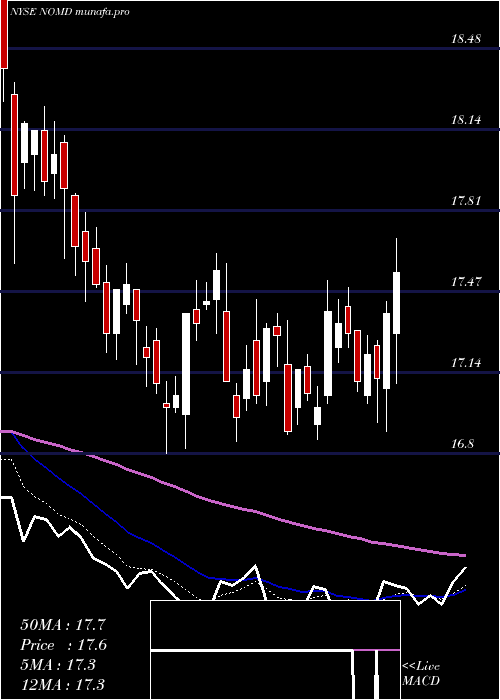Select the 18.48 price level label

(466, 39)
